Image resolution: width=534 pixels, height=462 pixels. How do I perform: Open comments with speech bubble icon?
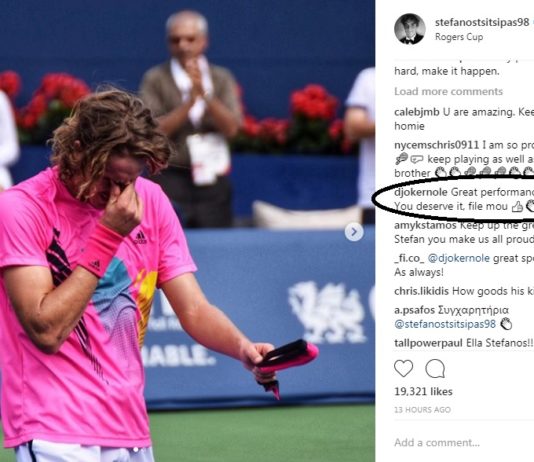point(435,368)
